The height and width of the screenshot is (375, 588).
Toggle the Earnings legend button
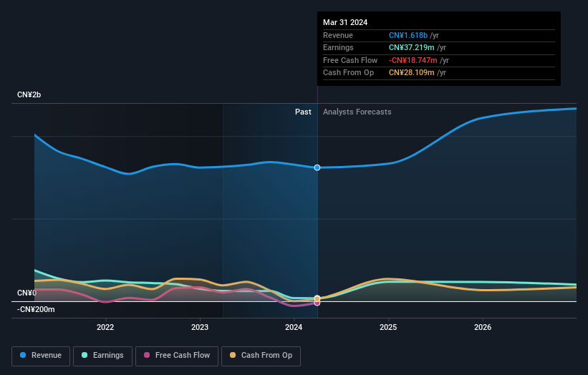(x=102, y=356)
